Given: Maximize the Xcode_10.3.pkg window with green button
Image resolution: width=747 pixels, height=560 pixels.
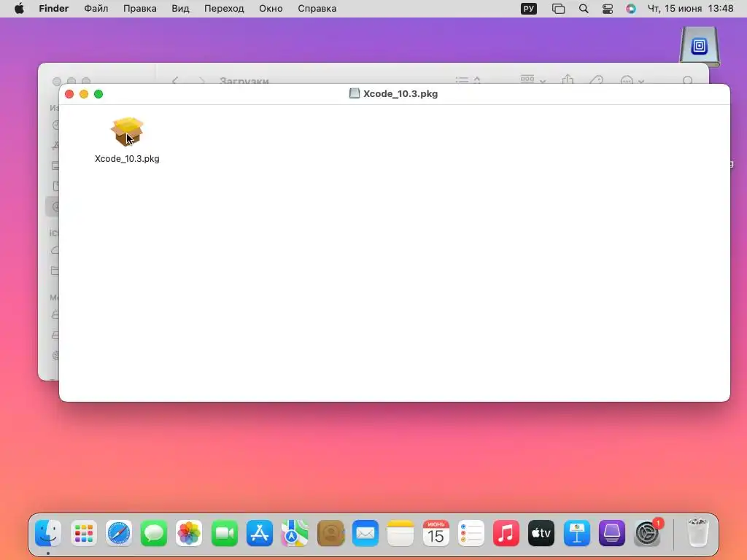Looking at the screenshot, I should (98, 94).
